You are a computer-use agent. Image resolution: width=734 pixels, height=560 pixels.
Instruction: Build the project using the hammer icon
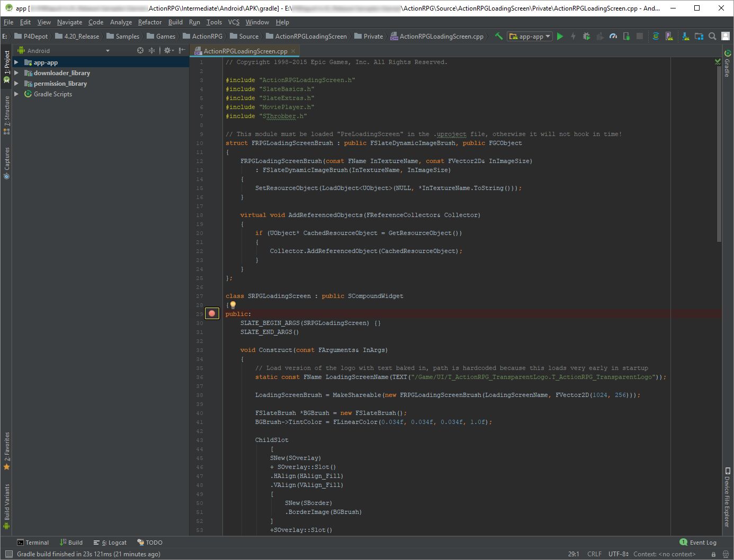(x=498, y=36)
